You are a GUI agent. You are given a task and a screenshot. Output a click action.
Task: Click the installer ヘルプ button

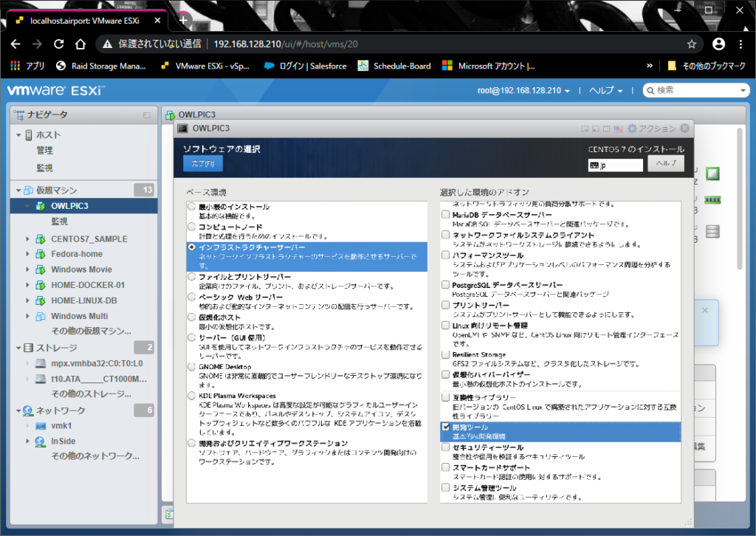point(666,163)
